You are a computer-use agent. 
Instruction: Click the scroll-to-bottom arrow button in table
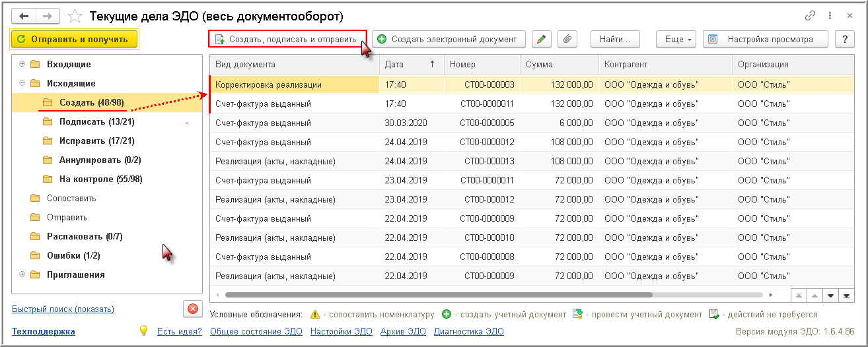pyautogui.click(x=846, y=296)
